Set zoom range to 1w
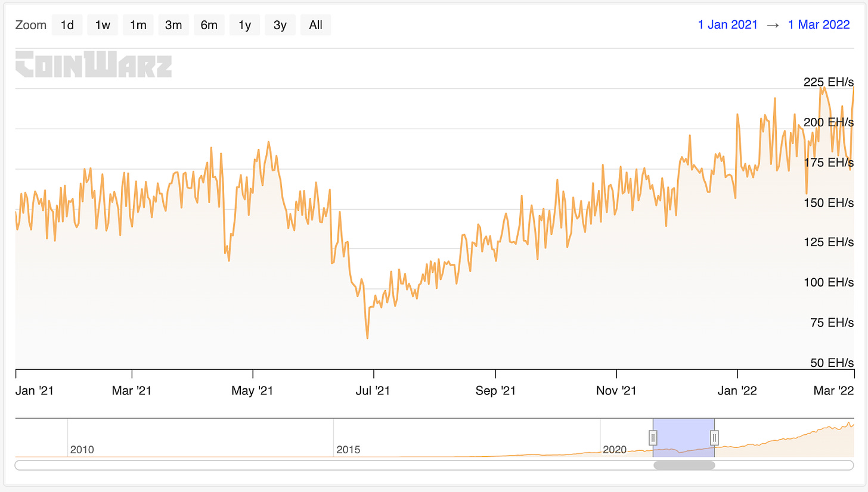The image size is (868, 492). click(103, 25)
